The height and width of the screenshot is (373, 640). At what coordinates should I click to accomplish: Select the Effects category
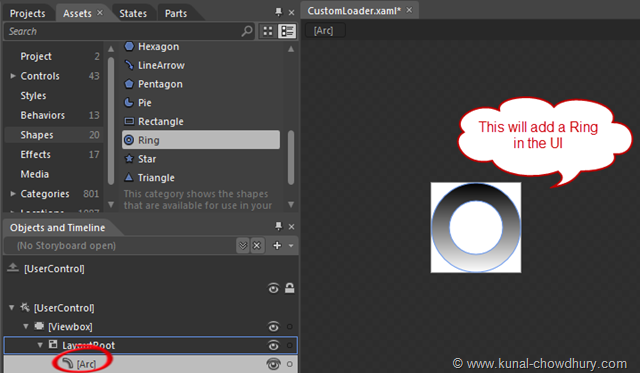click(x=54, y=154)
